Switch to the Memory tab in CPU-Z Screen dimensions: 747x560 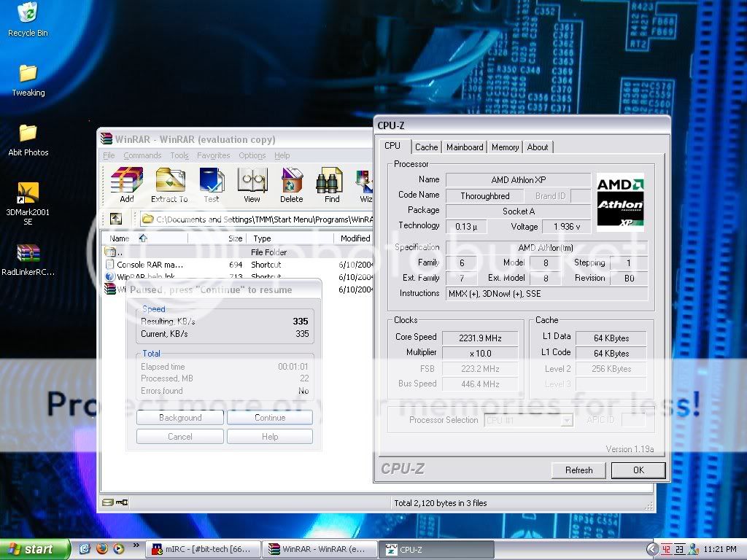pyautogui.click(x=505, y=147)
